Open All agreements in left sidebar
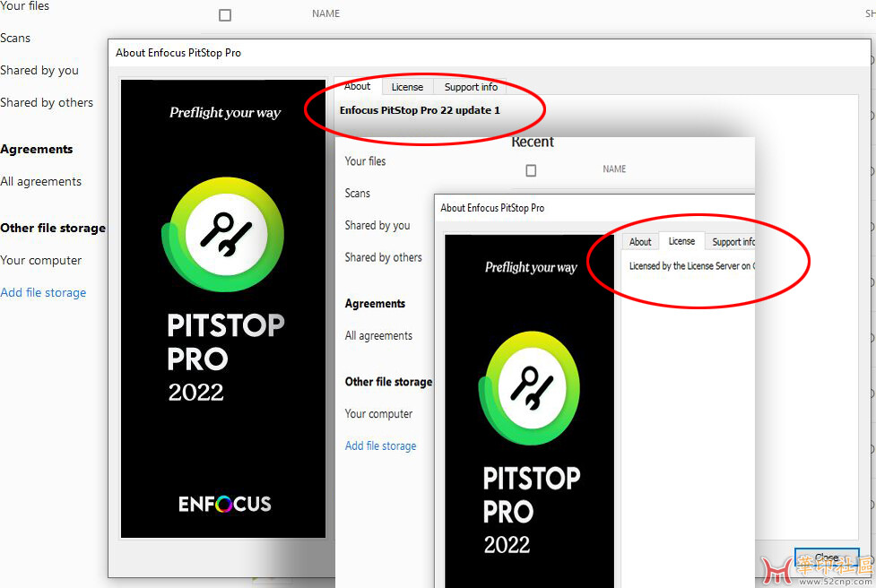Image resolution: width=876 pixels, height=588 pixels. tap(40, 181)
